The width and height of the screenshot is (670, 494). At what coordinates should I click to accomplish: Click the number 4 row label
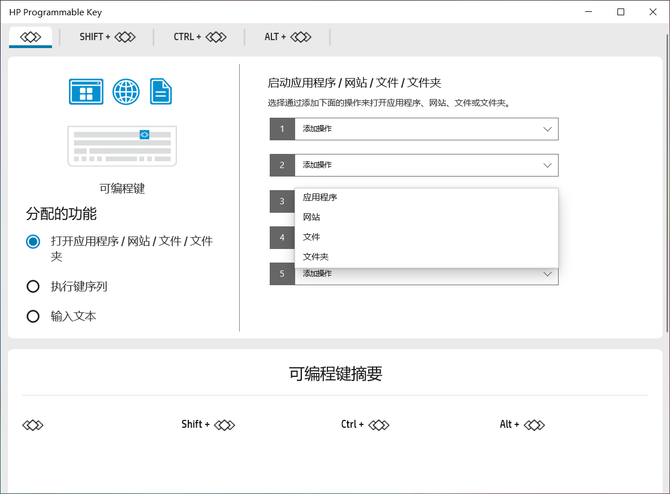[282, 238]
